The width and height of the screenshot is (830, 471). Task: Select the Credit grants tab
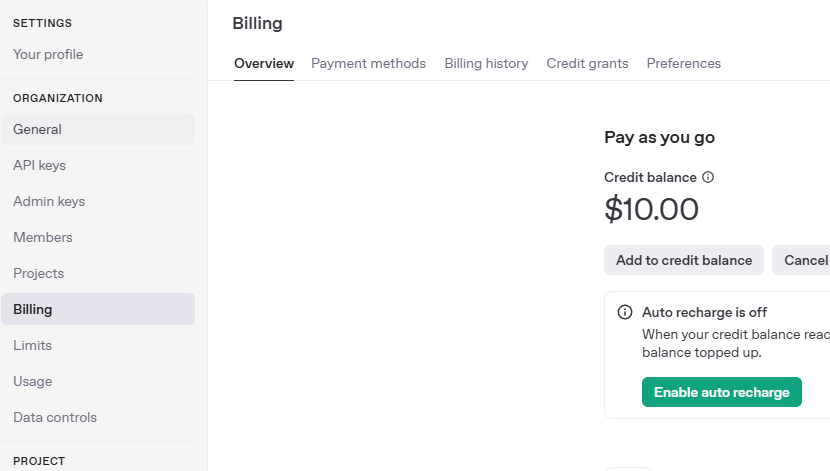click(587, 63)
